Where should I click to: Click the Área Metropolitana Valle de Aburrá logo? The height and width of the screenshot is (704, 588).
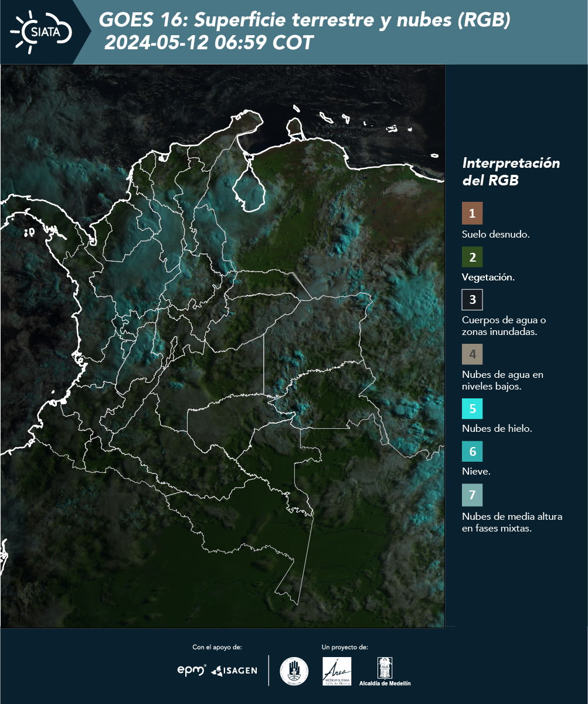tap(337, 671)
